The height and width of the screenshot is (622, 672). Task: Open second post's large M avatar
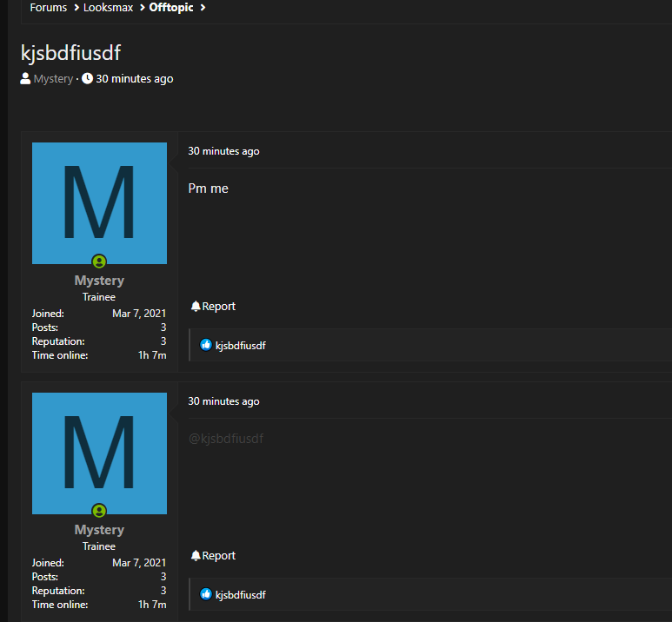point(99,453)
